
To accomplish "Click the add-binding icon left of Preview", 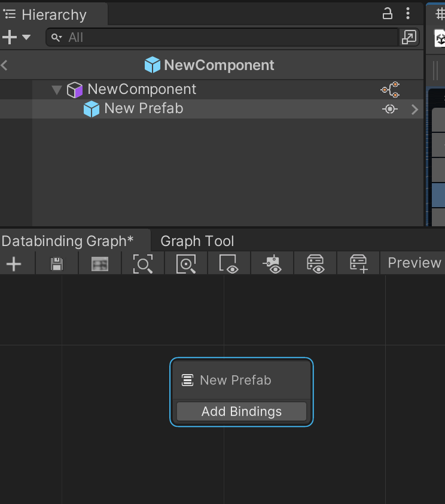I will click(358, 264).
